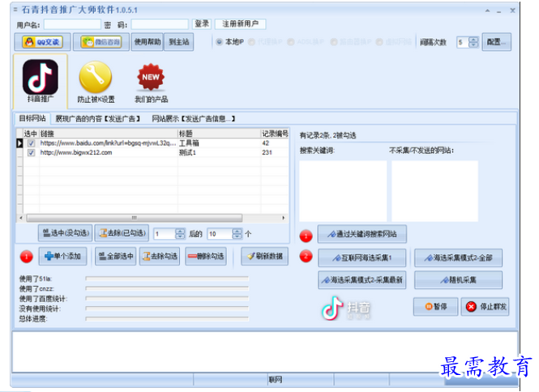539x392 pixels.
Task: Click the QQ交谈 chat button
Action: point(43,42)
